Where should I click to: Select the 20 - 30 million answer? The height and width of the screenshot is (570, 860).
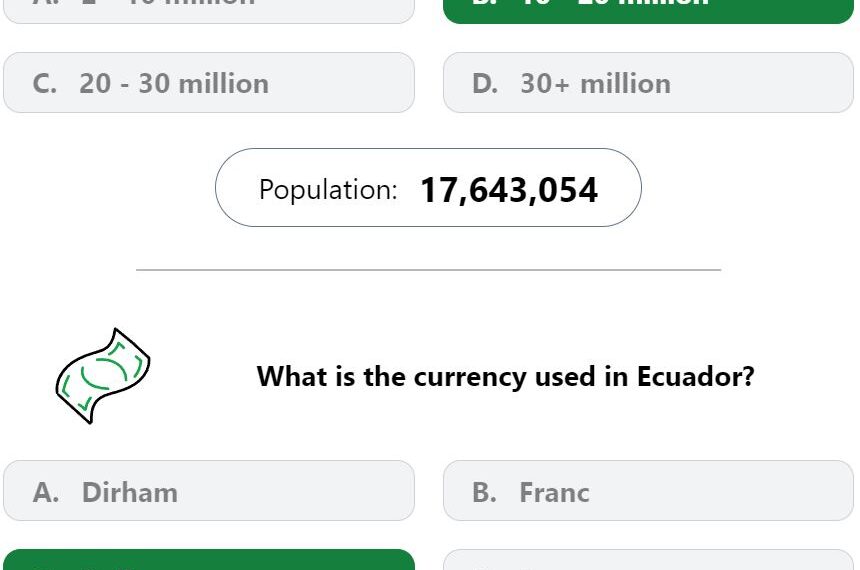(x=209, y=83)
